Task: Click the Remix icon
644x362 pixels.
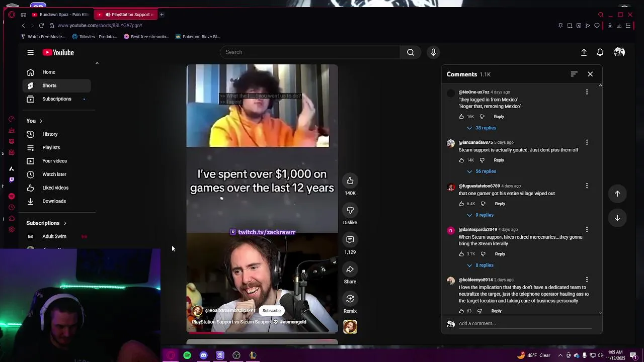Action: (350, 299)
